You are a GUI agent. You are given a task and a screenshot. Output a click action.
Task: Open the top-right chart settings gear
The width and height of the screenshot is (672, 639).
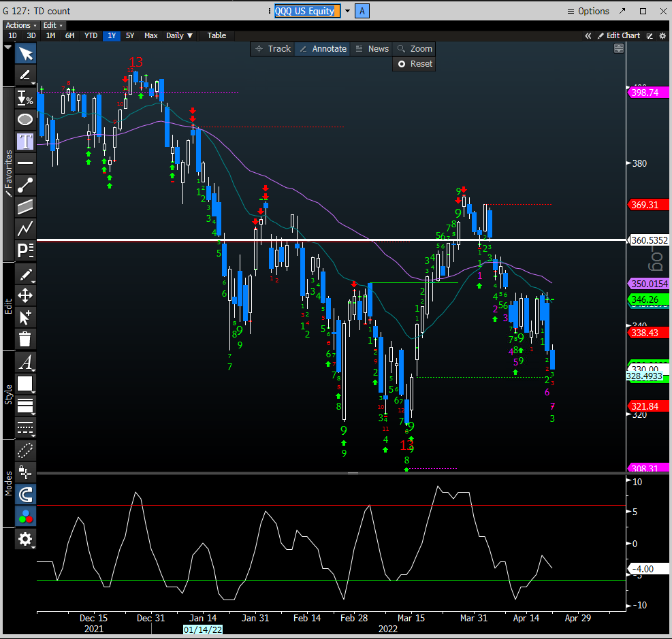662,36
